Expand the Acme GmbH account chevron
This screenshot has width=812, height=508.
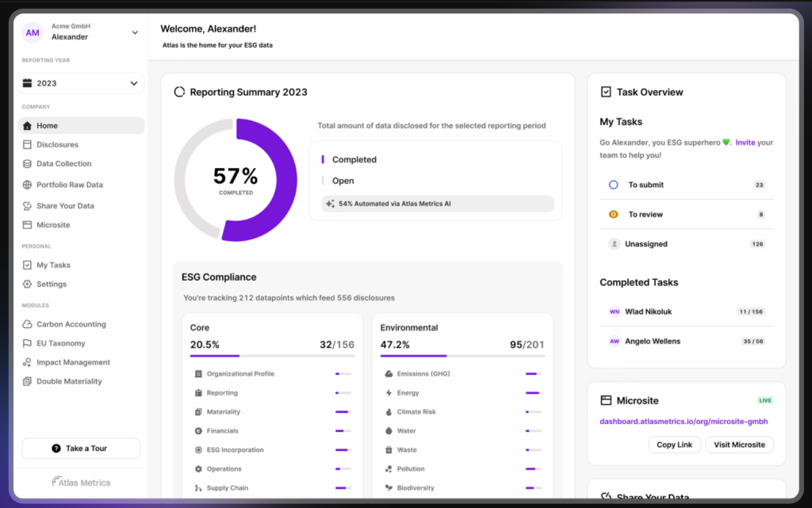point(135,32)
